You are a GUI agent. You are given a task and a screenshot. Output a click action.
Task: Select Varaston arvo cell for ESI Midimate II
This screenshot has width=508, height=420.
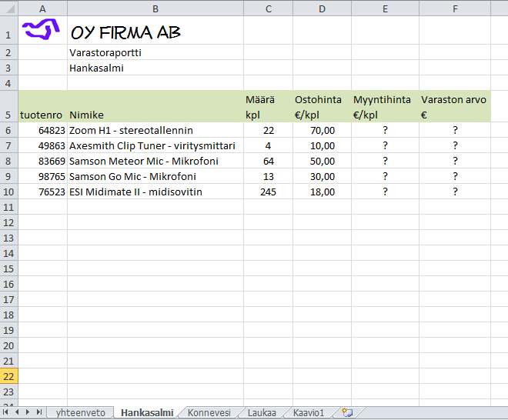tap(455, 192)
